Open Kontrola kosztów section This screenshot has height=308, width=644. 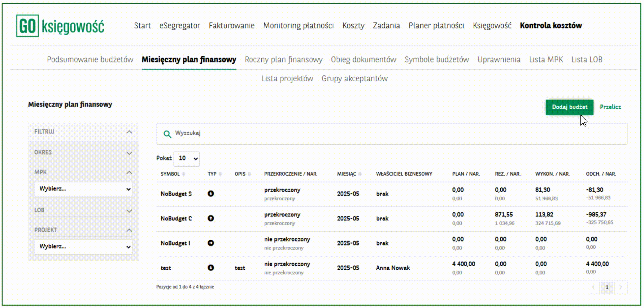tap(551, 26)
